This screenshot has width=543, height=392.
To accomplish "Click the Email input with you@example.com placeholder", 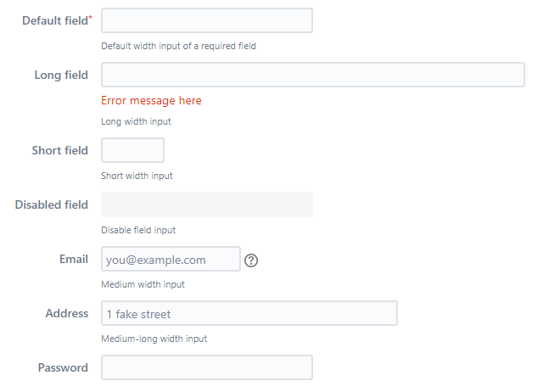I will pyautogui.click(x=171, y=259).
